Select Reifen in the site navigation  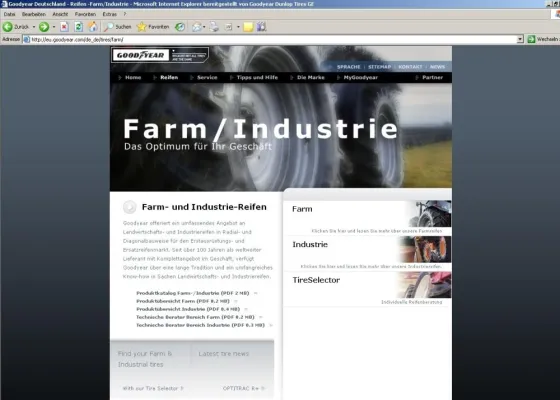tap(169, 78)
